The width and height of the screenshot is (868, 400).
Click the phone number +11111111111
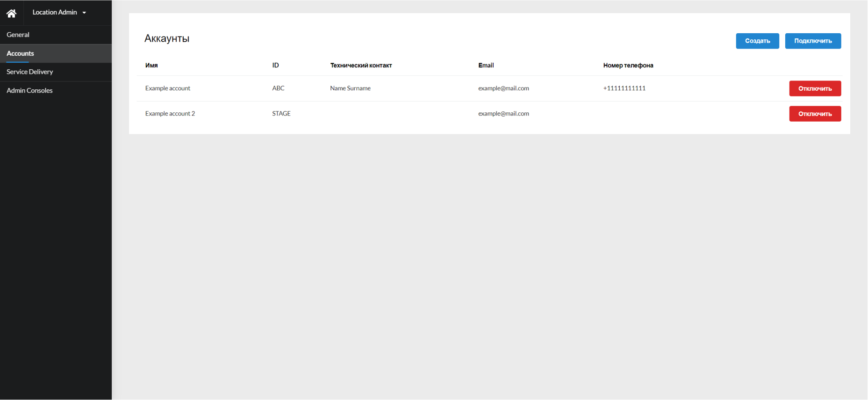pyautogui.click(x=624, y=88)
